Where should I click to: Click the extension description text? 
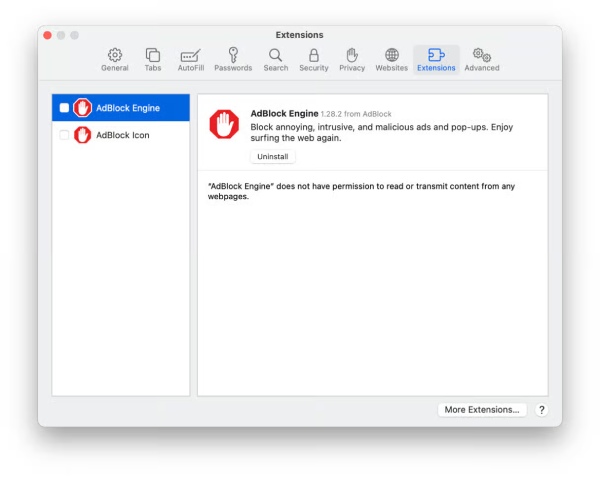382,132
